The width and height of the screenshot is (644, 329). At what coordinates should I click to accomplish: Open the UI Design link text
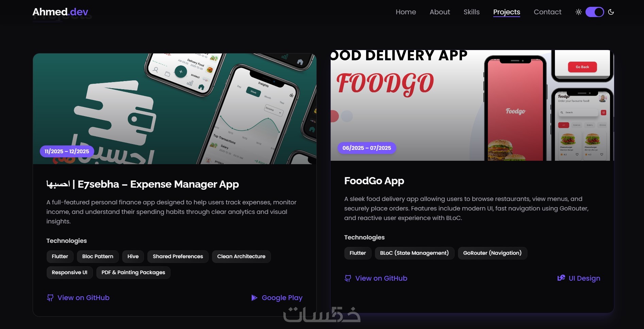click(x=584, y=278)
